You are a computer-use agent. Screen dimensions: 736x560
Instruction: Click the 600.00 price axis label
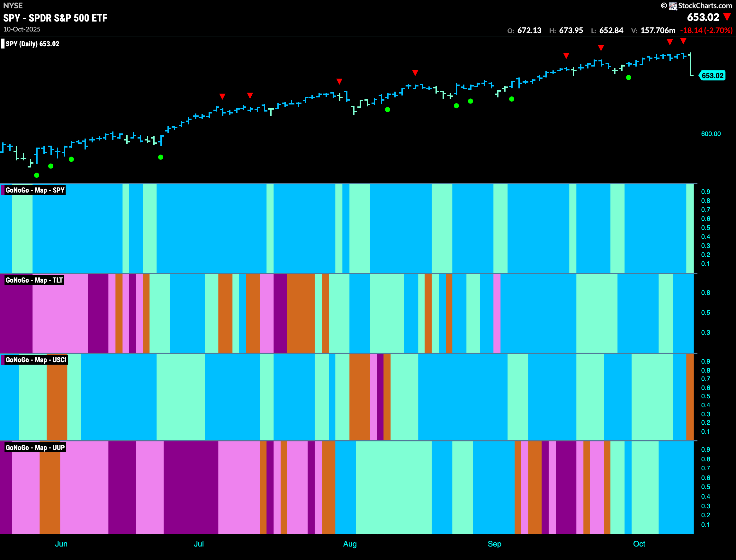click(x=711, y=134)
